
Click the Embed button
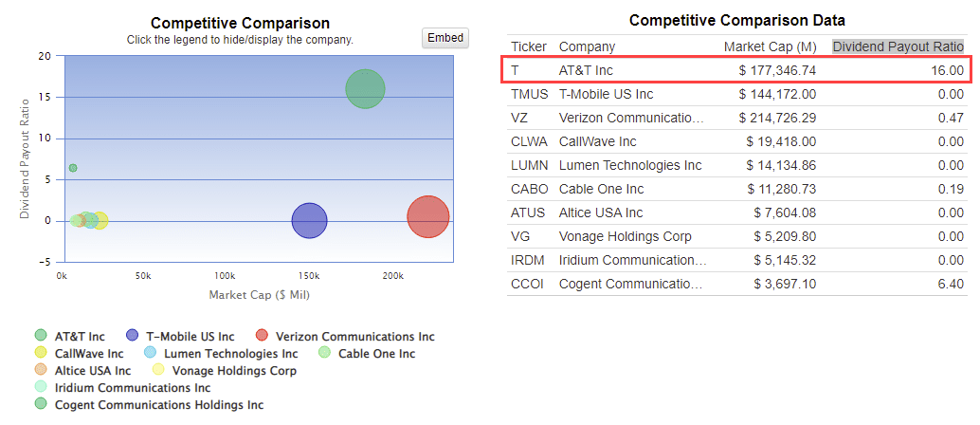click(x=445, y=38)
